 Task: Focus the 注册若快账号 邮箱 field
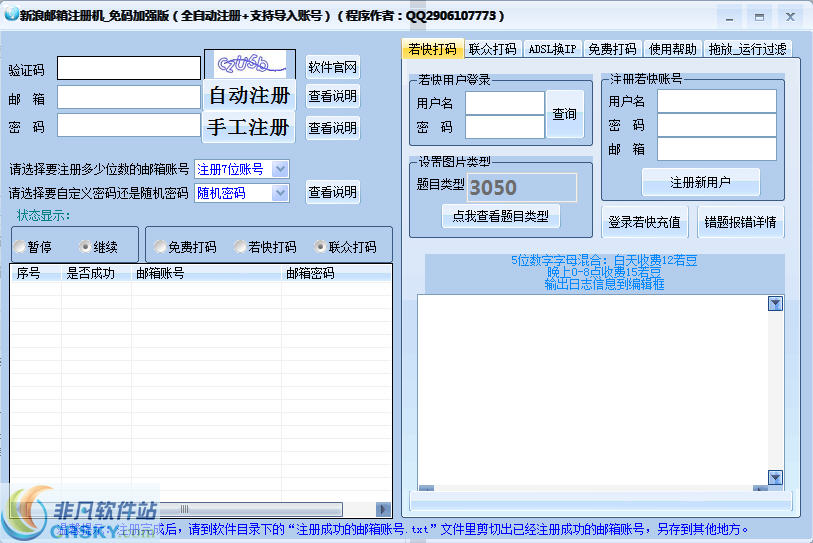717,149
